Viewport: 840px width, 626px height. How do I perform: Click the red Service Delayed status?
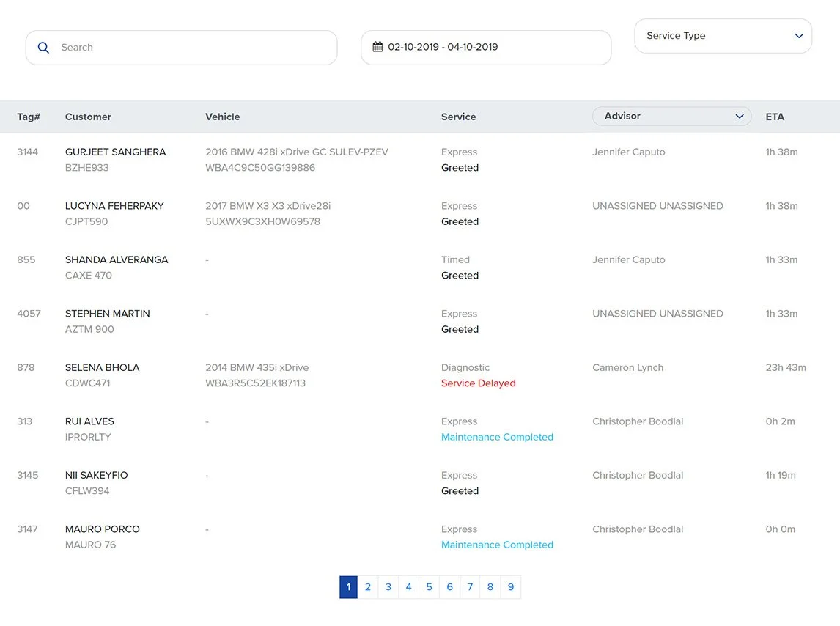pyautogui.click(x=479, y=383)
